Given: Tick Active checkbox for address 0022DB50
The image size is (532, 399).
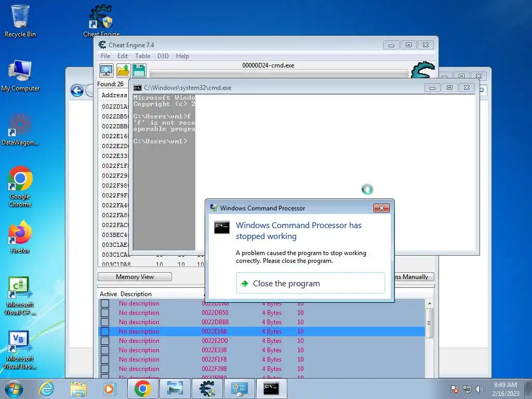Looking at the screenshot, I should [x=105, y=312].
